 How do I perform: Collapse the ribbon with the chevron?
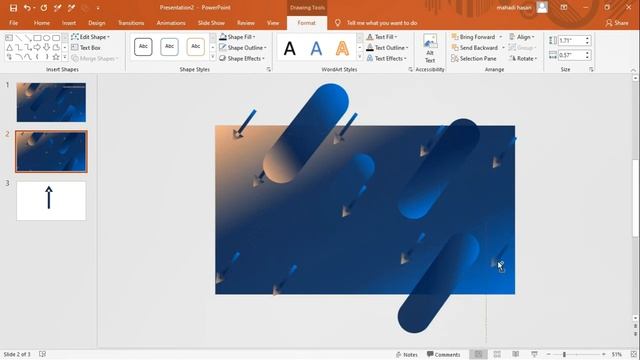pyautogui.click(x=633, y=70)
